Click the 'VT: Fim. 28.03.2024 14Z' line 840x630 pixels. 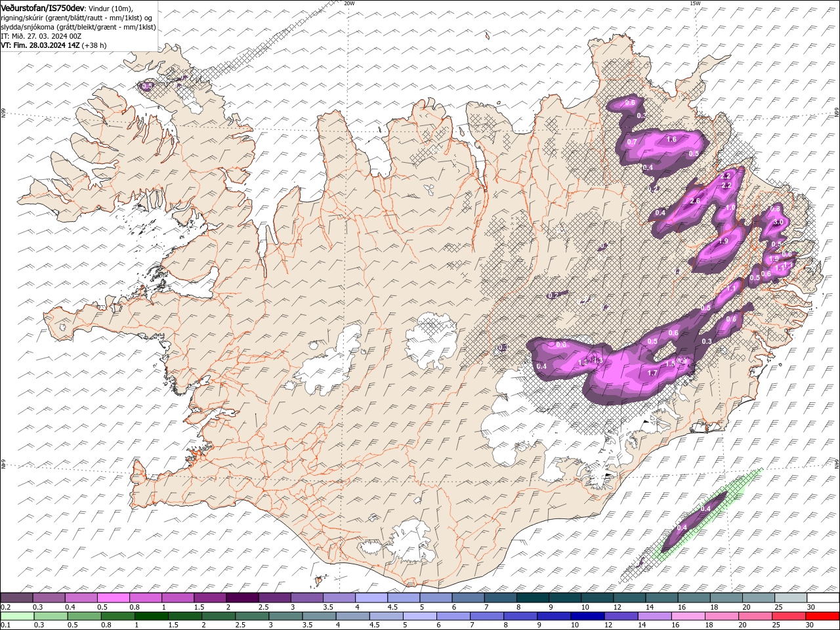(54, 45)
